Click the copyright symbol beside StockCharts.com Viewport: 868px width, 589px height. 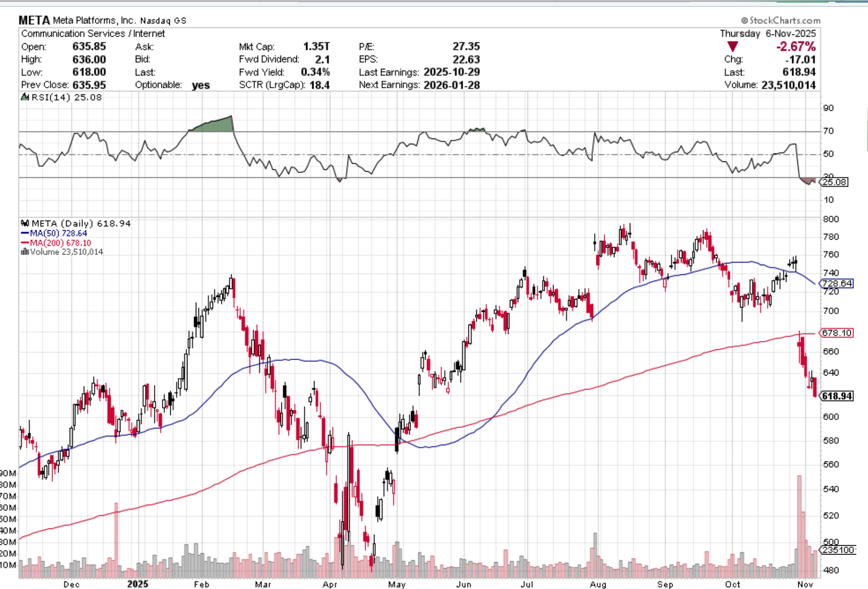tap(744, 20)
